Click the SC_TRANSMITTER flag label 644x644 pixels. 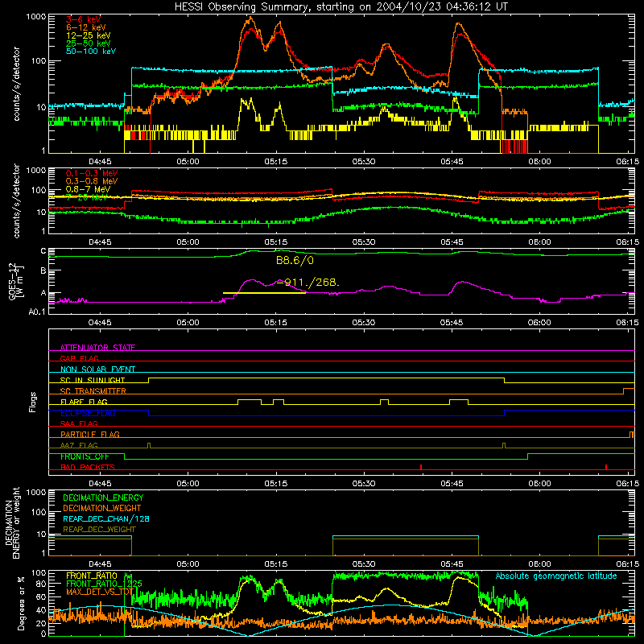point(93,391)
